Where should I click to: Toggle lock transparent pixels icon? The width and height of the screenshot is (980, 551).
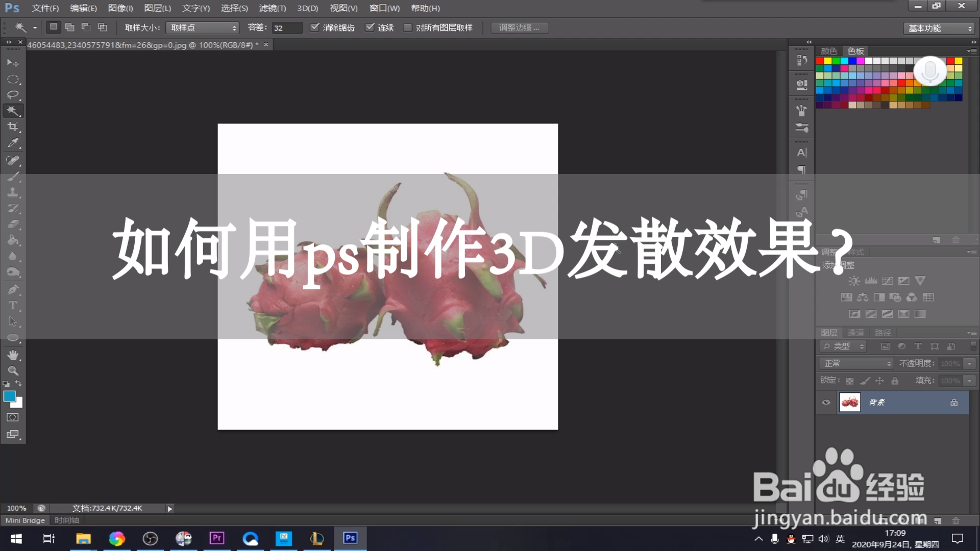(x=849, y=381)
